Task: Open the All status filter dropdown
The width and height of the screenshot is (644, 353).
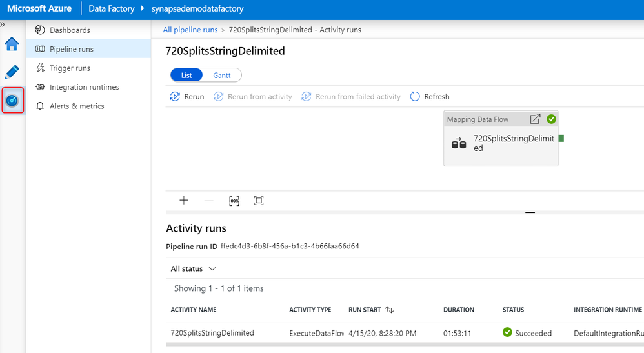Action: coord(193,268)
